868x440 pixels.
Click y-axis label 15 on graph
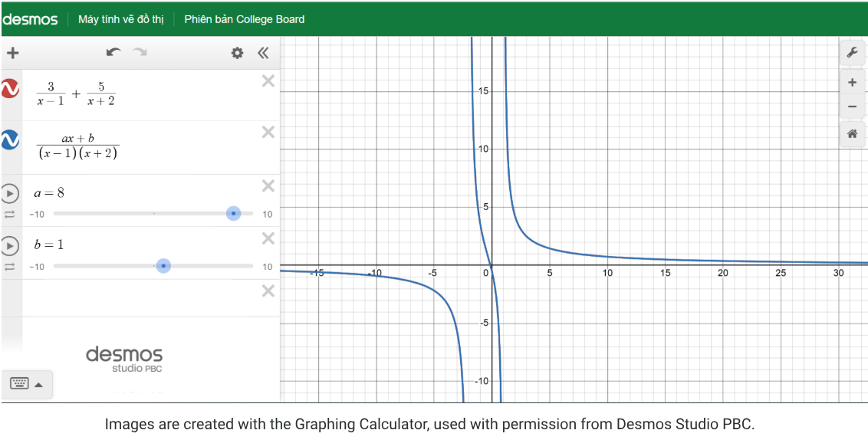pyautogui.click(x=483, y=90)
